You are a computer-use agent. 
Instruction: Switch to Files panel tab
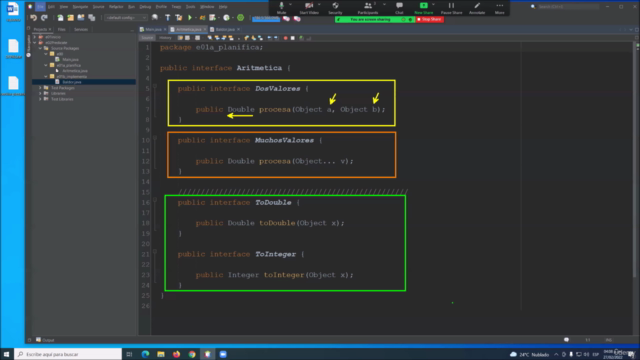pos(61,29)
